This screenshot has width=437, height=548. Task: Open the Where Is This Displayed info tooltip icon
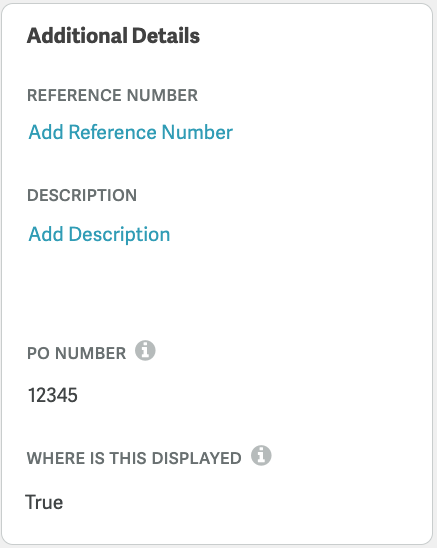pyautogui.click(x=261, y=455)
